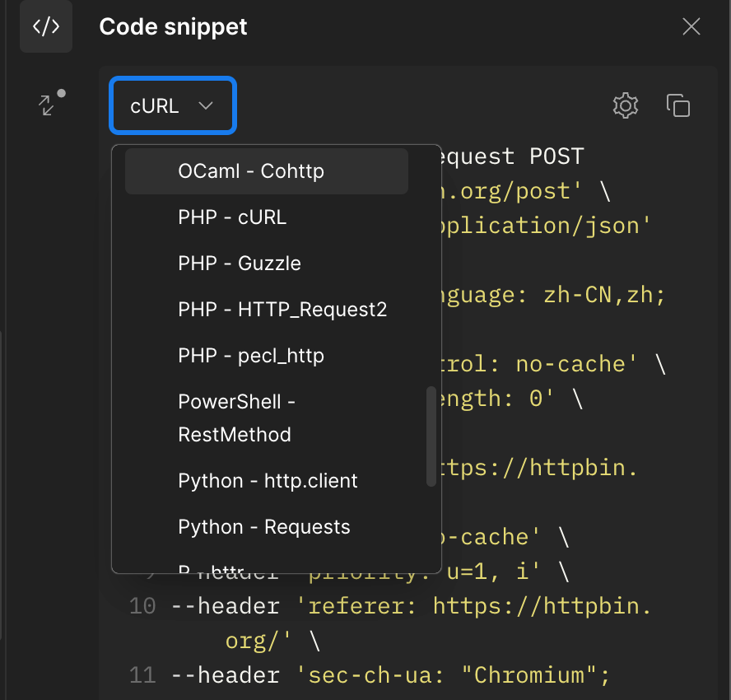Screen dimensions: 731x700
Task: Select PowerShell - RestMethod option
Action: [x=237, y=418]
